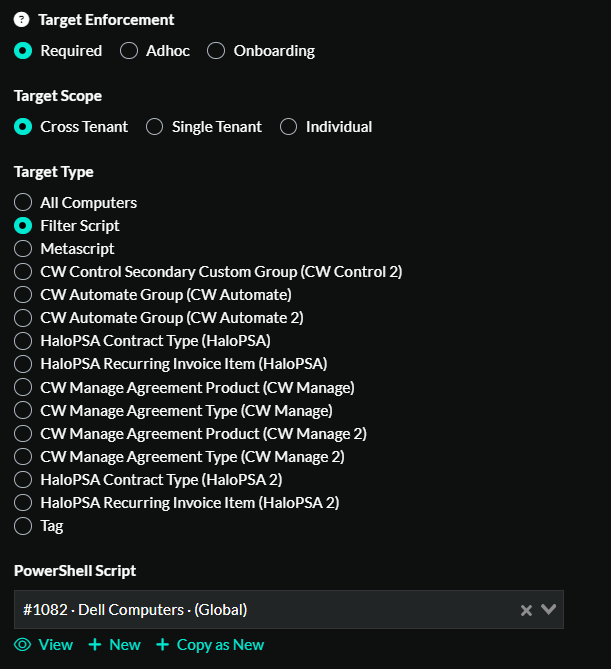
Task: View the selected PowerShell script
Action: 55,645
